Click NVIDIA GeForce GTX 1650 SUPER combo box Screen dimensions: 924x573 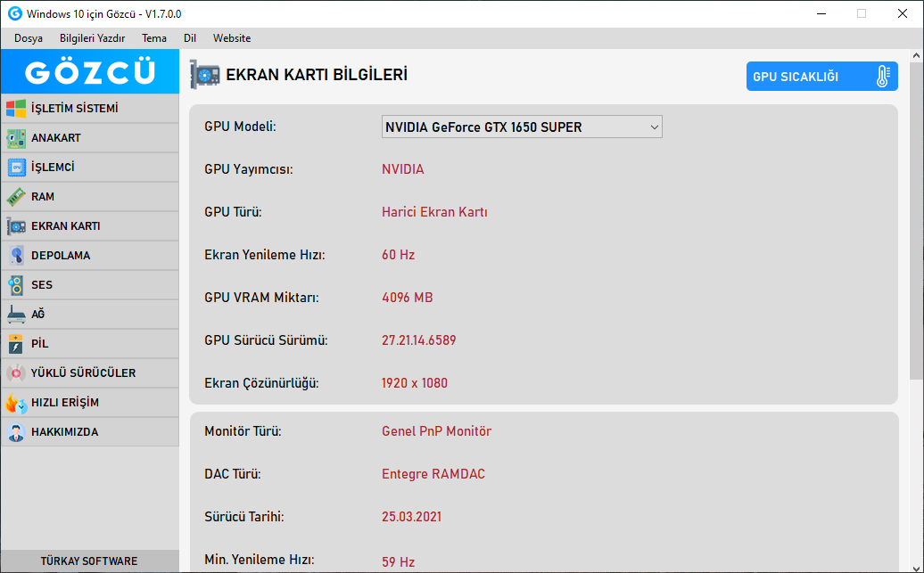(x=522, y=127)
